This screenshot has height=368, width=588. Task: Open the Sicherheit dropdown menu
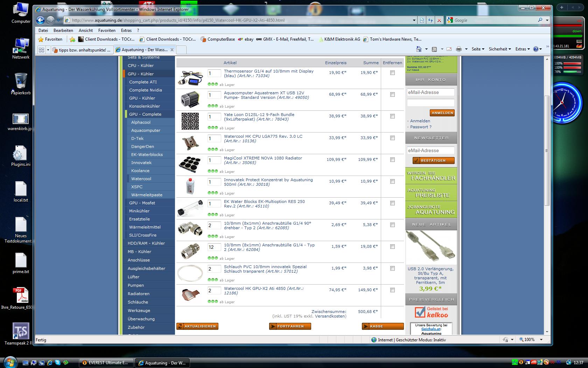[500, 49]
